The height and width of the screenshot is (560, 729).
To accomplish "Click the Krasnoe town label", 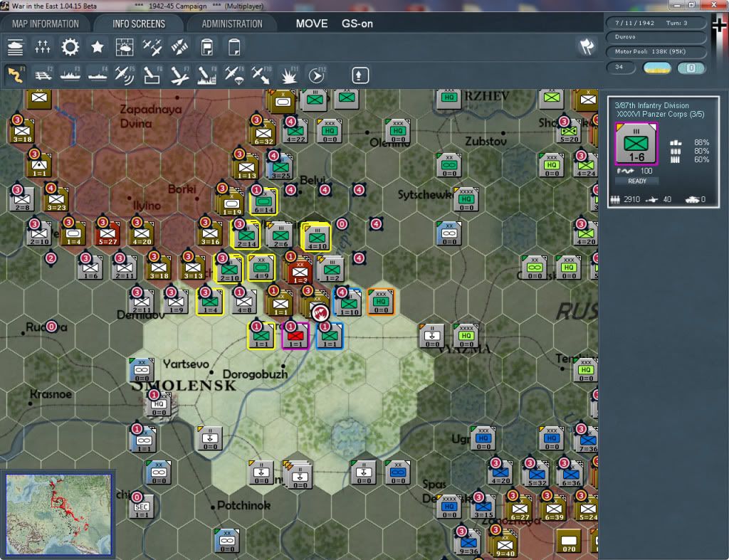I will click(51, 394).
